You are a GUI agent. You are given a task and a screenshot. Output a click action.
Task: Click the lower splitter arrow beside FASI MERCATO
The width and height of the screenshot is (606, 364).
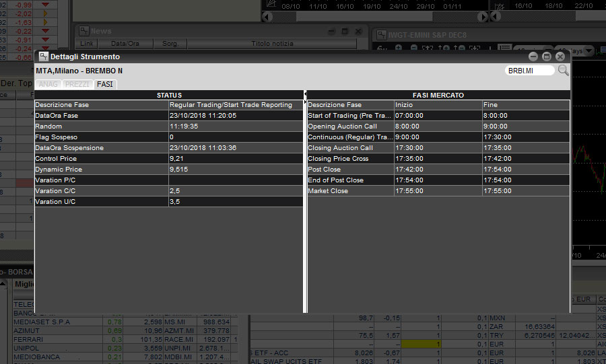[305, 102]
